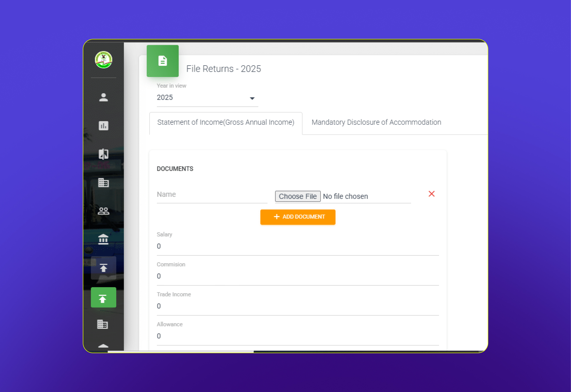Open the lower building sidebar icon
The image size is (571, 392).
[x=103, y=324]
